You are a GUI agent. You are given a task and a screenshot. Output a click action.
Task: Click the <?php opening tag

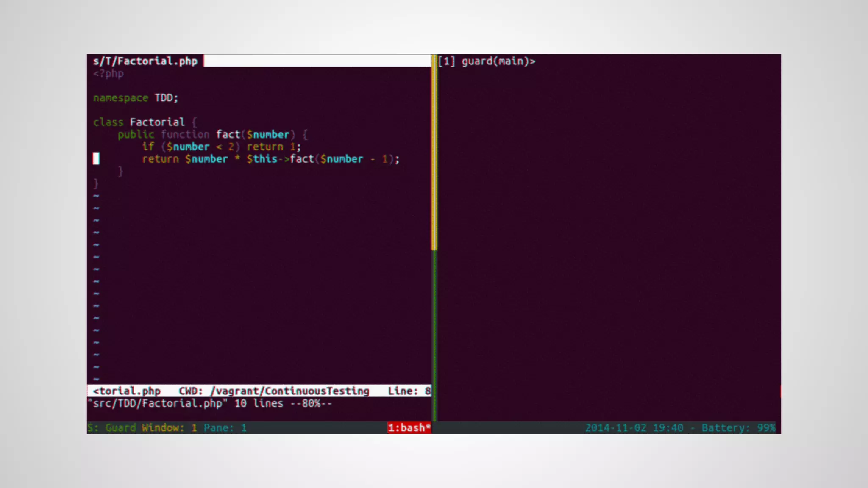coord(108,74)
